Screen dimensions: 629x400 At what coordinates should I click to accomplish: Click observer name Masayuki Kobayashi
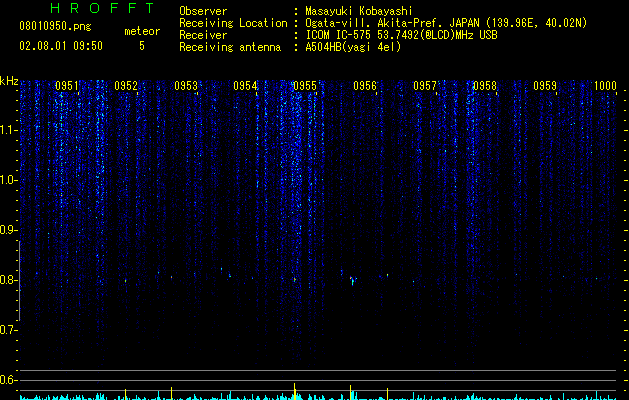(358, 11)
